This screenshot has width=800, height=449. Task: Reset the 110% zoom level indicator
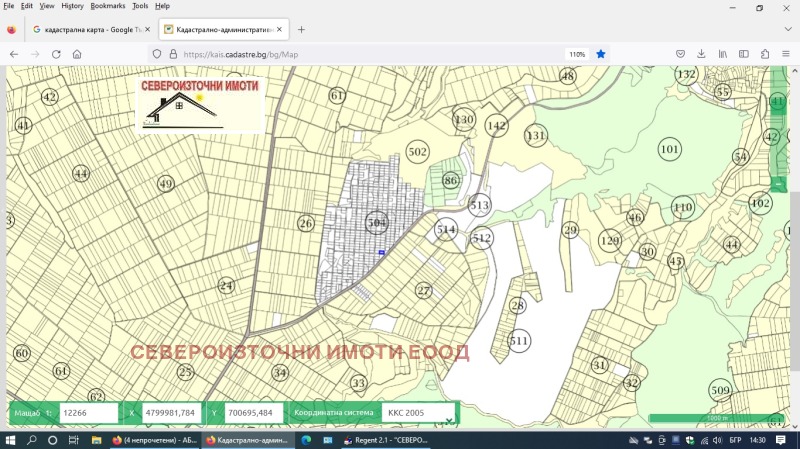pyautogui.click(x=577, y=54)
